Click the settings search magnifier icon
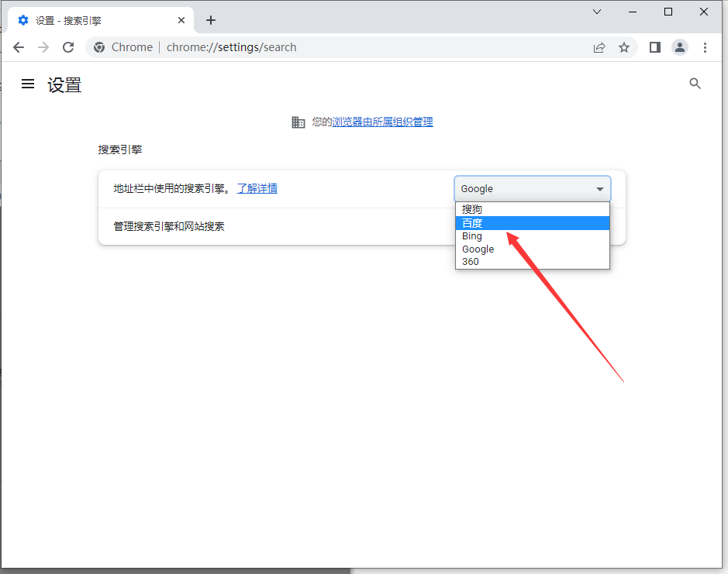The width and height of the screenshot is (728, 574). click(x=695, y=83)
